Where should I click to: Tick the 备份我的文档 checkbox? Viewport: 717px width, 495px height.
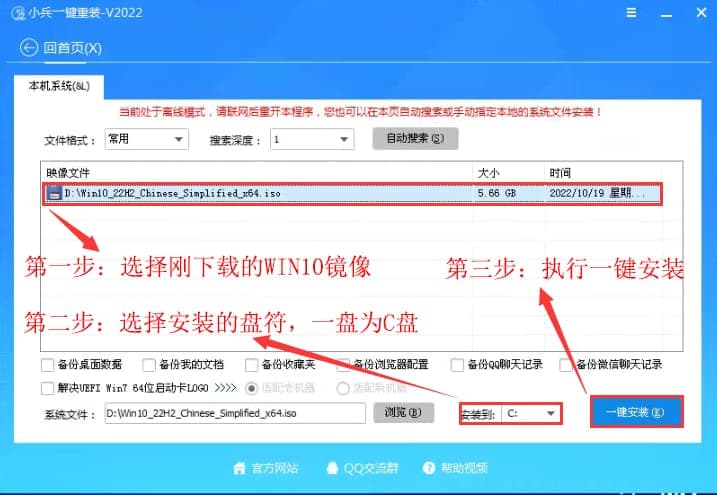[x=149, y=365]
